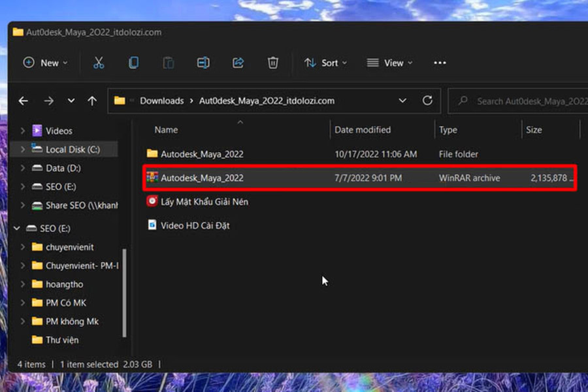Collapse the expanded SEO (E:) node

(x=17, y=228)
